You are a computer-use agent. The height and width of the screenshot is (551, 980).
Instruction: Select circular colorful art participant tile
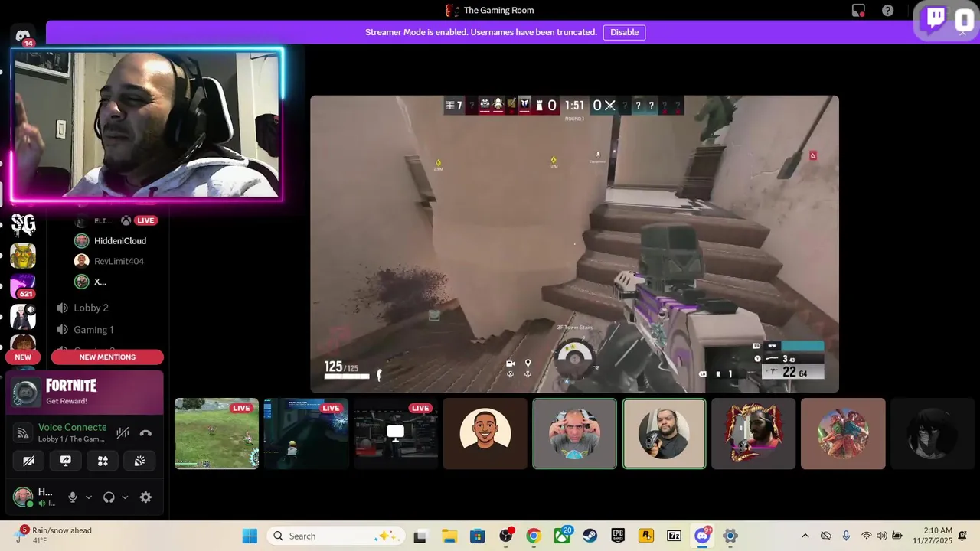point(843,433)
